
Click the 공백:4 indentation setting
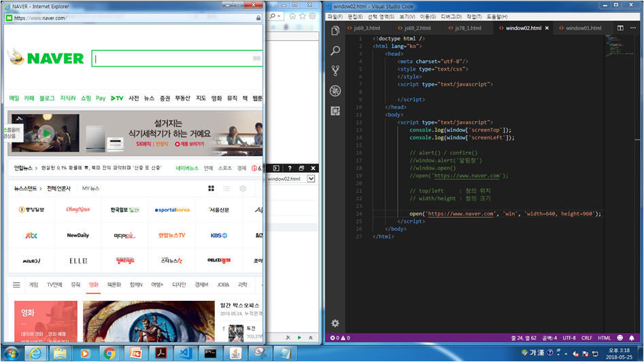point(549,338)
